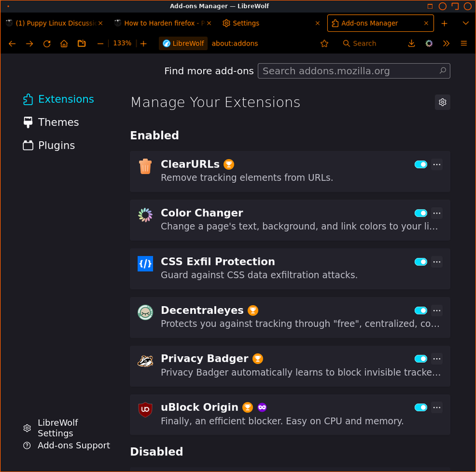
Task: Turn off CSS Exfil Protection toggle
Action: tap(420, 262)
